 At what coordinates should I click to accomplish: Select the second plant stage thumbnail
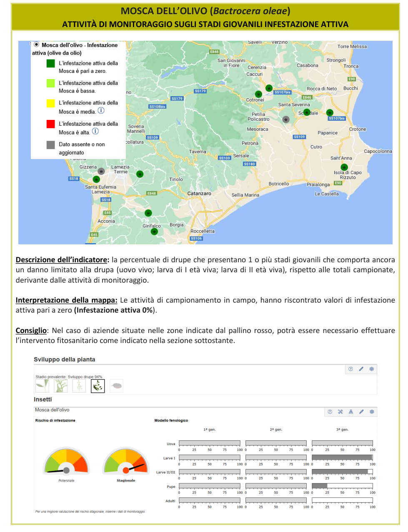61,386
